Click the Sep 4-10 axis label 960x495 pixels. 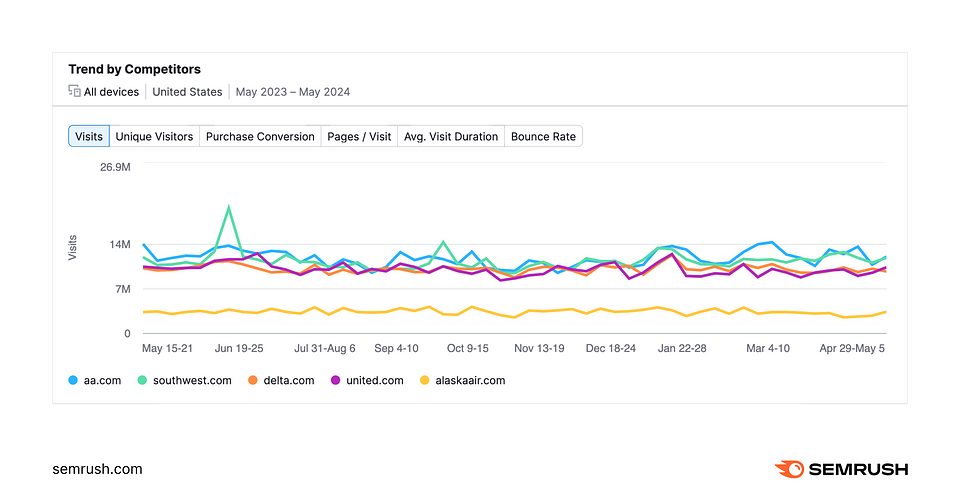pos(396,349)
